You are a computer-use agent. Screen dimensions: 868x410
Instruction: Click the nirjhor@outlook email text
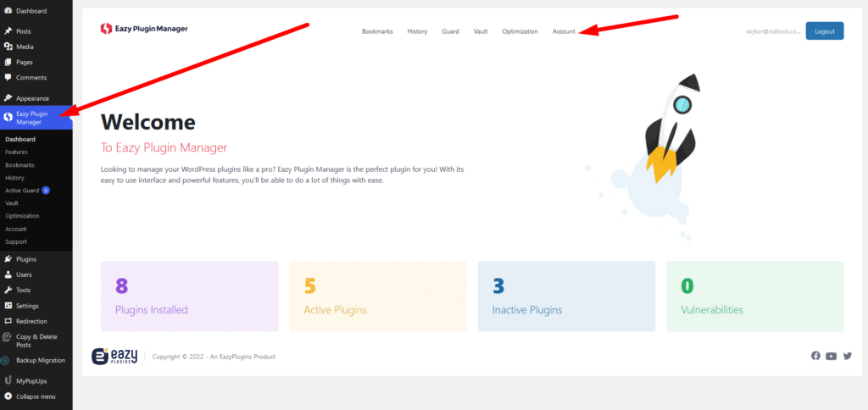[773, 31]
